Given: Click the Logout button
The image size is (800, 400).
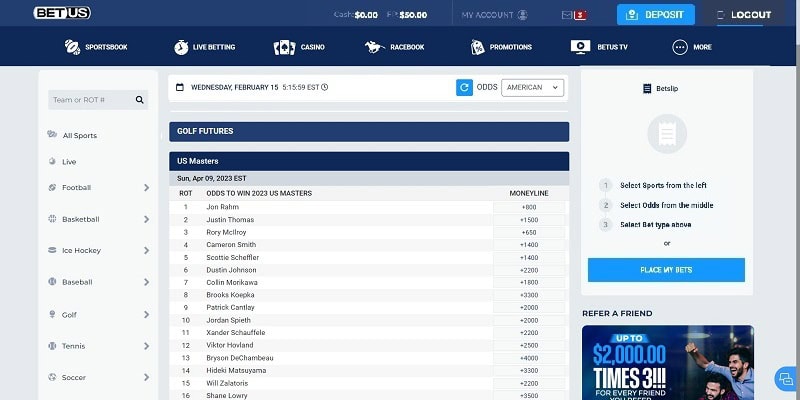Looking at the screenshot, I should pyautogui.click(x=744, y=15).
